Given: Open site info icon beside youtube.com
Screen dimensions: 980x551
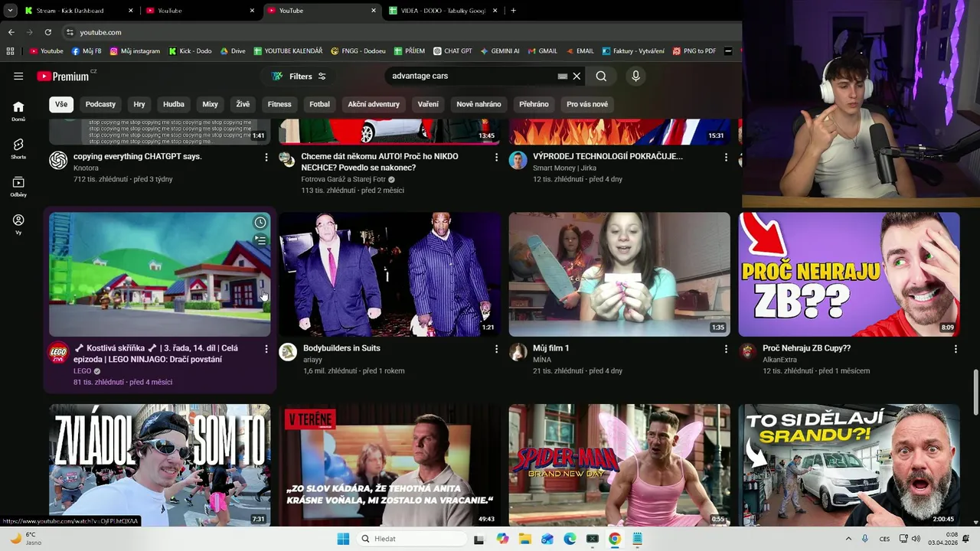Looking at the screenshot, I should tap(70, 32).
